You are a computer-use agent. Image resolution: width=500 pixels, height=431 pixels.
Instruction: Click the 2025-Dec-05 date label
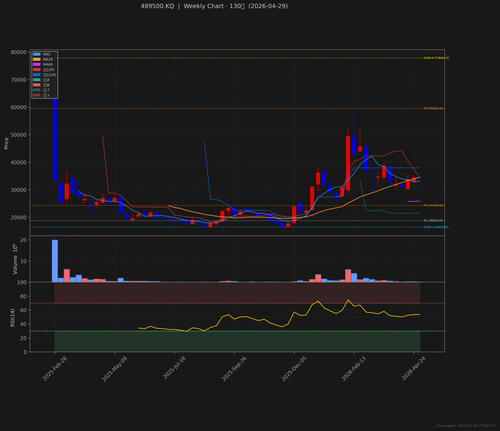pos(294,368)
